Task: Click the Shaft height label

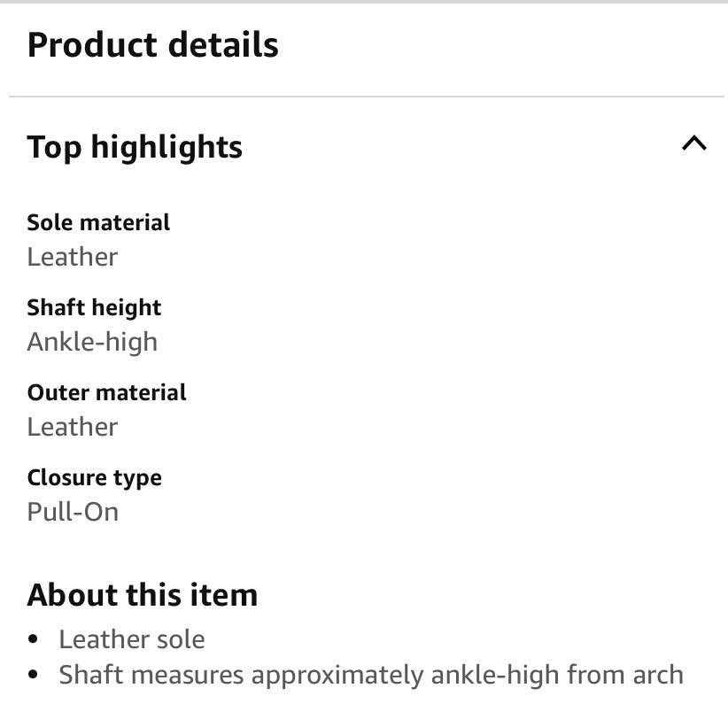Action: click(x=94, y=307)
